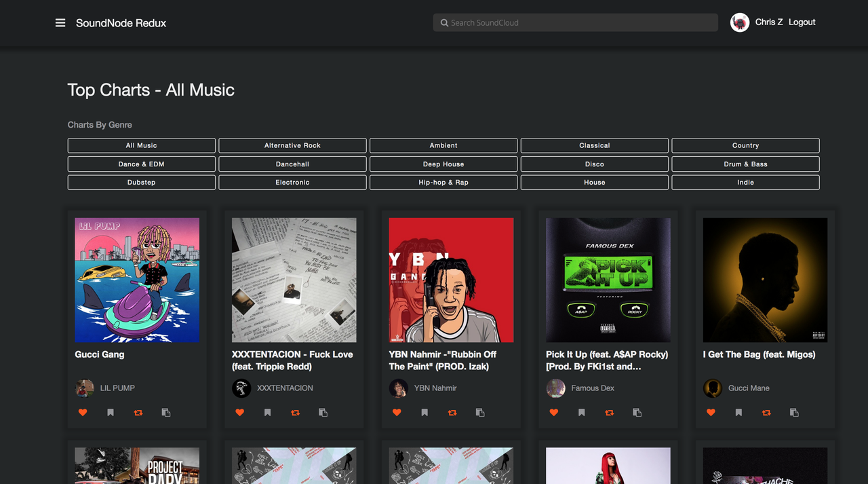868x484 pixels.
Task: Repost I Get The Bag track
Action: [766, 412]
